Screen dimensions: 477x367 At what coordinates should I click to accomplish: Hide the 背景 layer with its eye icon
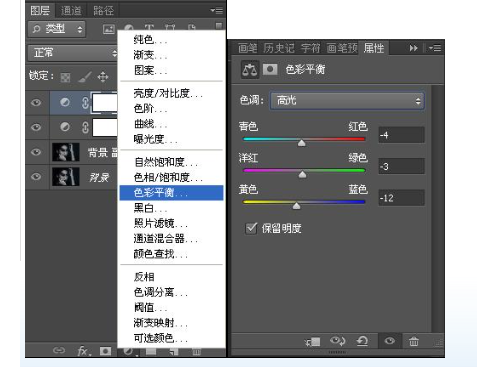pyautogui.click(x=36, y=177)
